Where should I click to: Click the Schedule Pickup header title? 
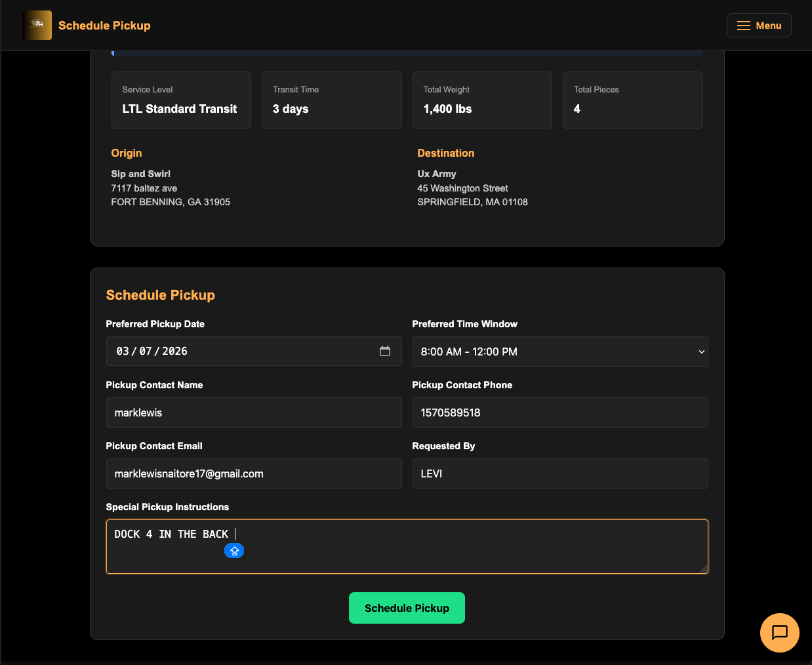[x=104, y=26]
